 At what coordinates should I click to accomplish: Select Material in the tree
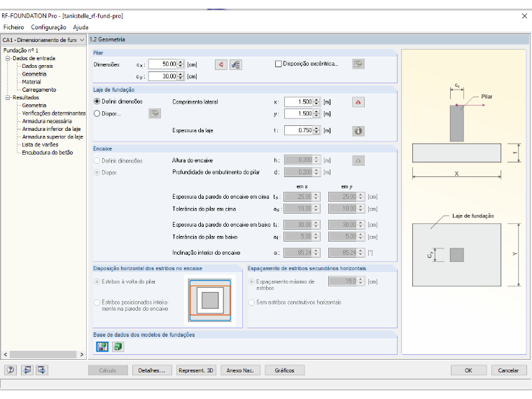click(31, 82)
